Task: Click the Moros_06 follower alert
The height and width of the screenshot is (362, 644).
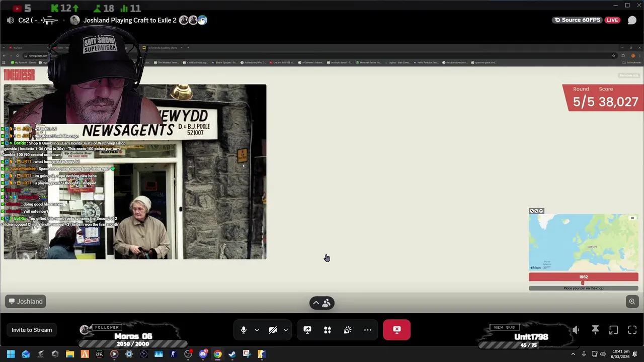Action: [133, 336]
